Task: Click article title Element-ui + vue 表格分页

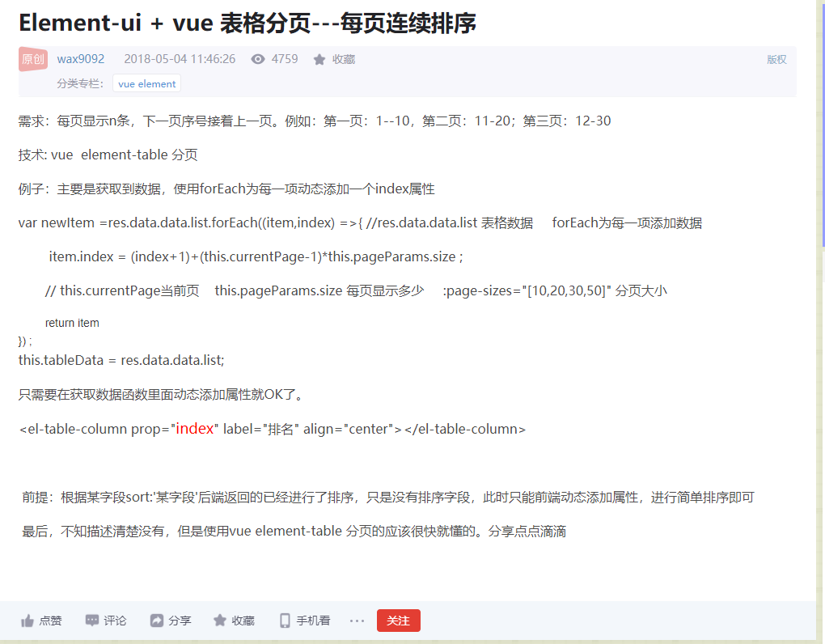Action: (247, 23)
